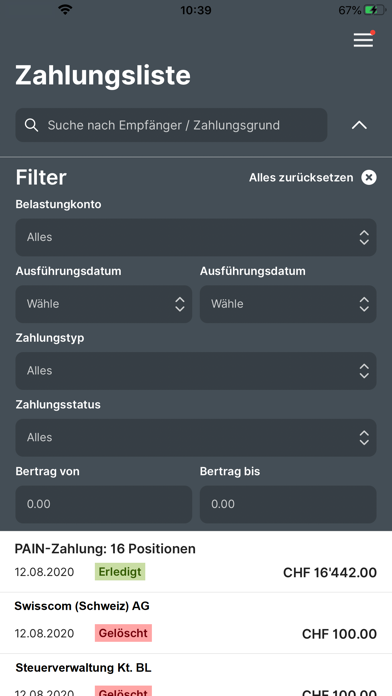Tap the battery icon in the status bar
This screenshot has height=696, width=392.
coord(375,10)
